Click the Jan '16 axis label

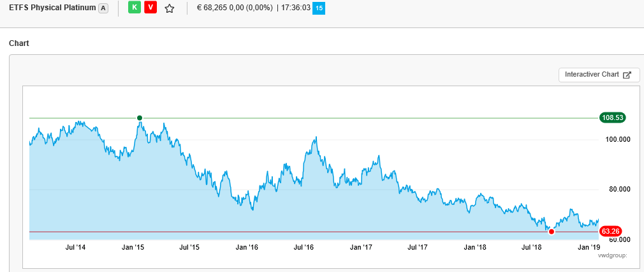click(247, 246)
